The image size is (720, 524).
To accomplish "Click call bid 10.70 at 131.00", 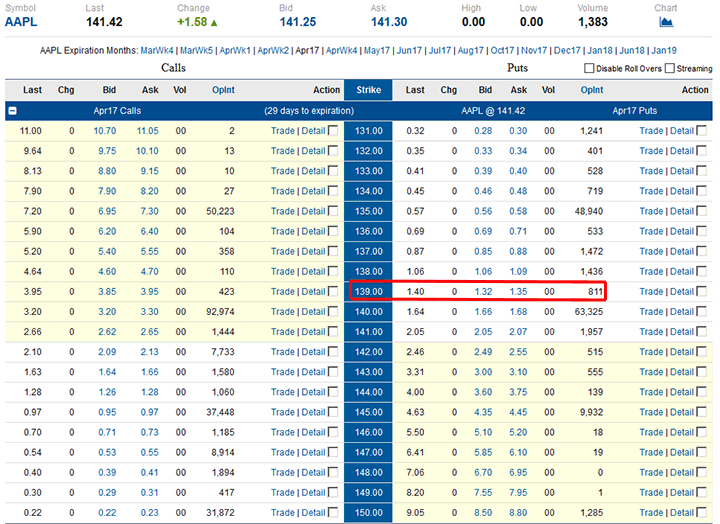I will pos(105,130).
